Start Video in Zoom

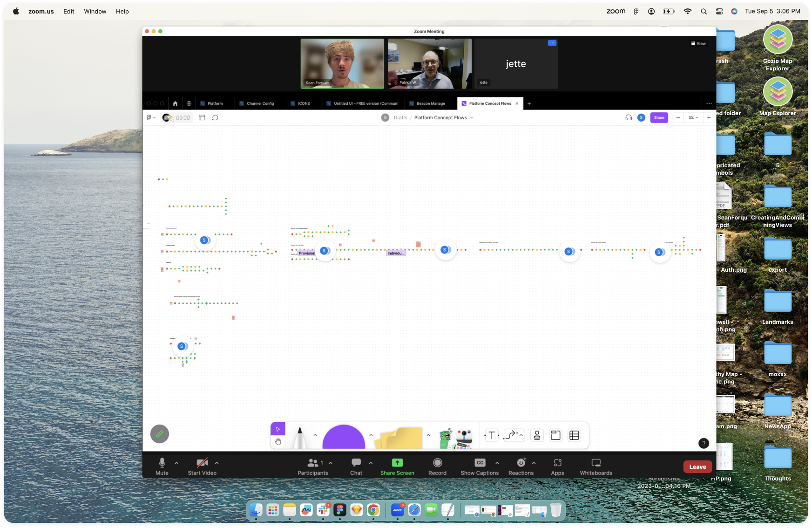pos(202,466)
